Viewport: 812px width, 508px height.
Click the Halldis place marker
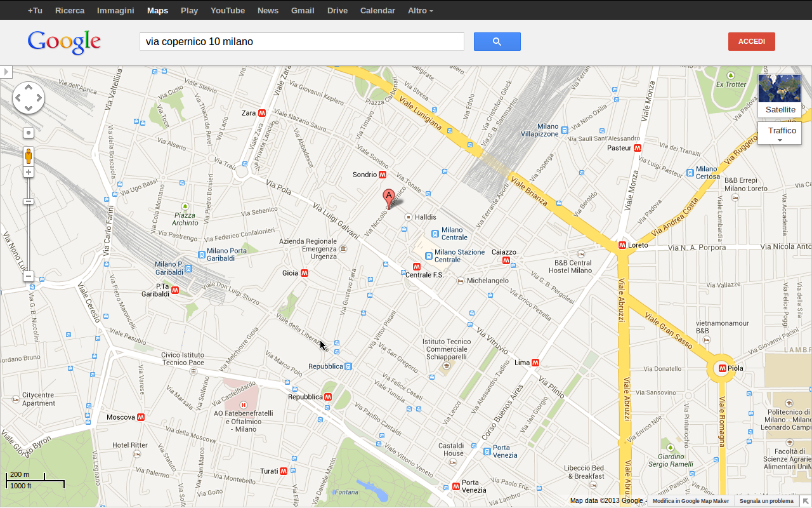[x=408, y=217]
